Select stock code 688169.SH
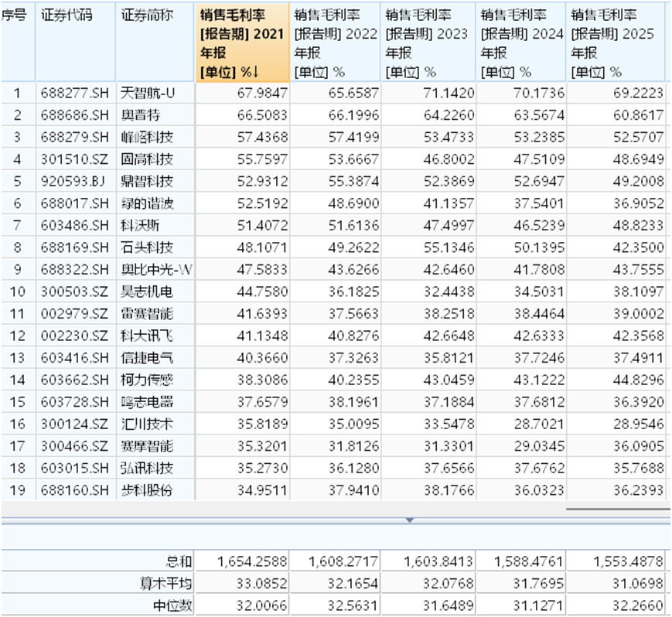672x617 pixels. pyautogui.click(x=75, y=247)
